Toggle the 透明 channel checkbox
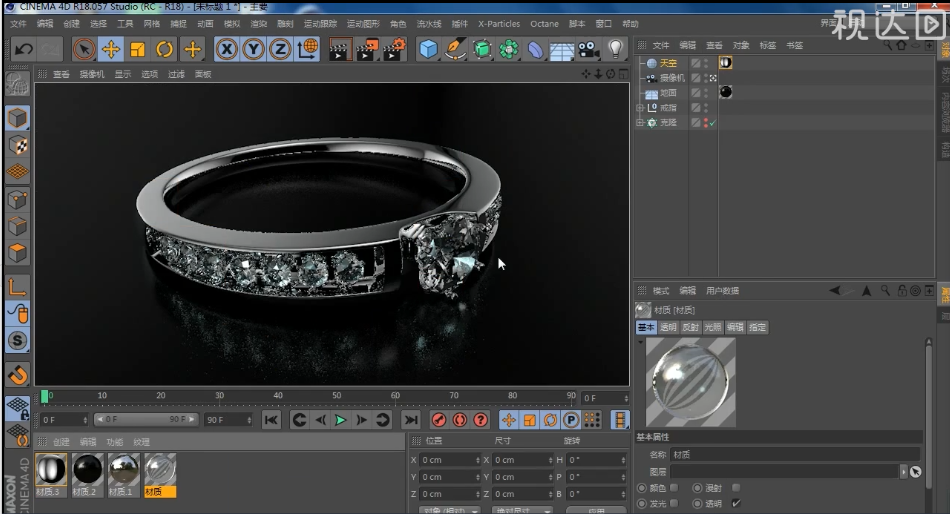 736,503
